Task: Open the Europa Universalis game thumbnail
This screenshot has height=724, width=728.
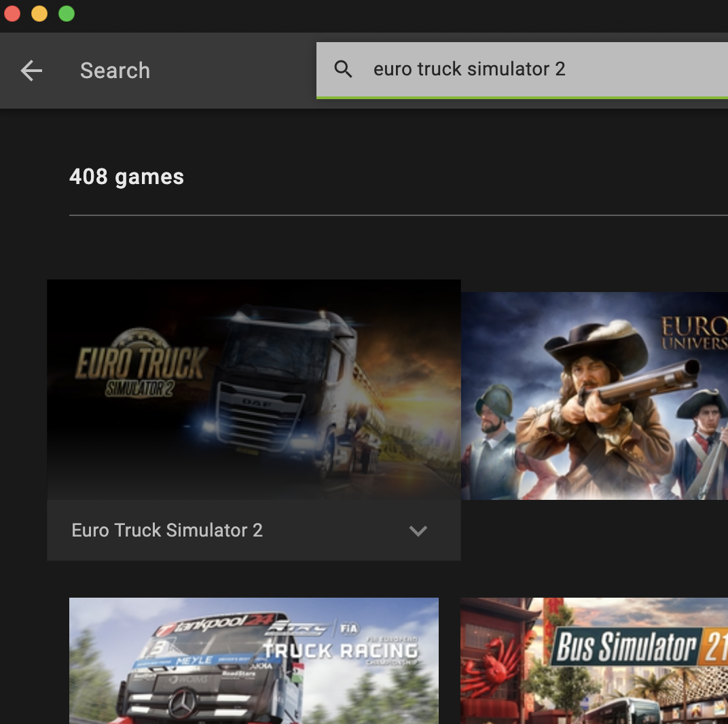Action: (594, 396)
